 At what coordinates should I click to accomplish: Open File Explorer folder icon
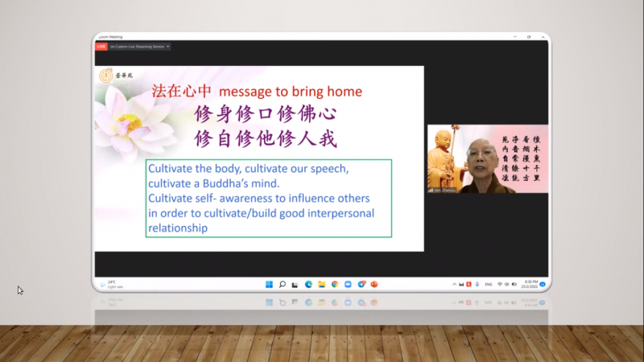pos(321,284)
